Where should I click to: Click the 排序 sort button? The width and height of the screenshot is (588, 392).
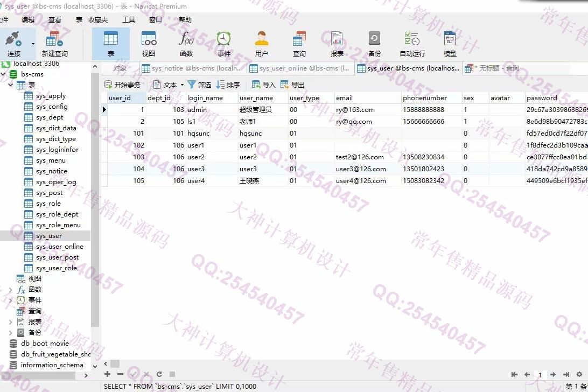click(228, 85)
